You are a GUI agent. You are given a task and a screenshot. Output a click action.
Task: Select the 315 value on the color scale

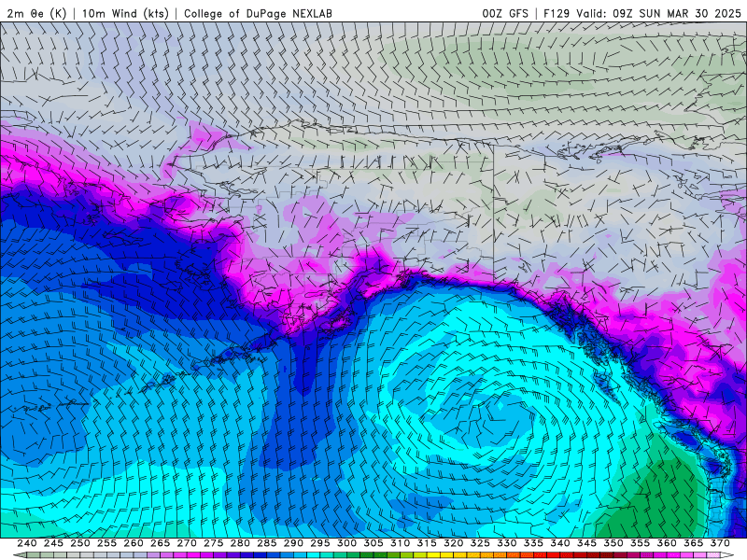click(427, 543)
